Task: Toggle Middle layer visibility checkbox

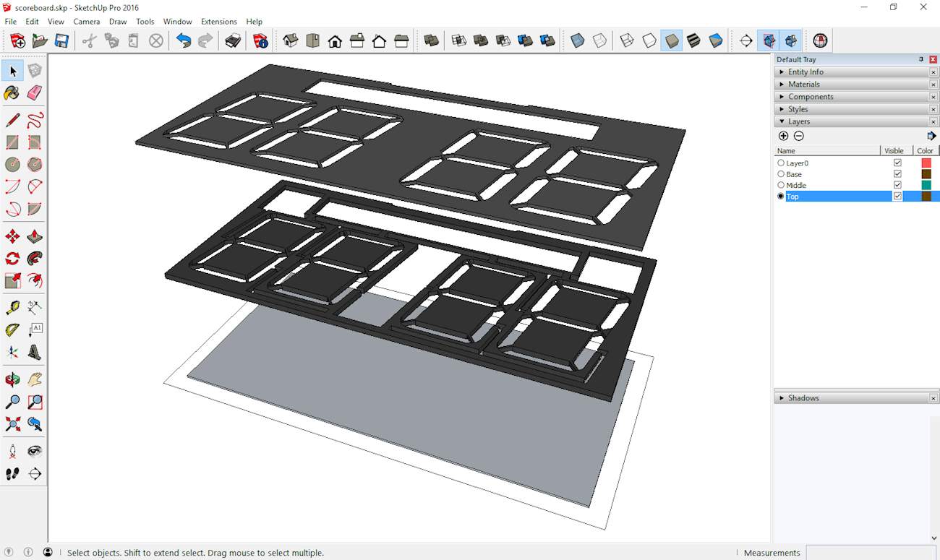Action: pyautogui.click(x=897, y=185)
